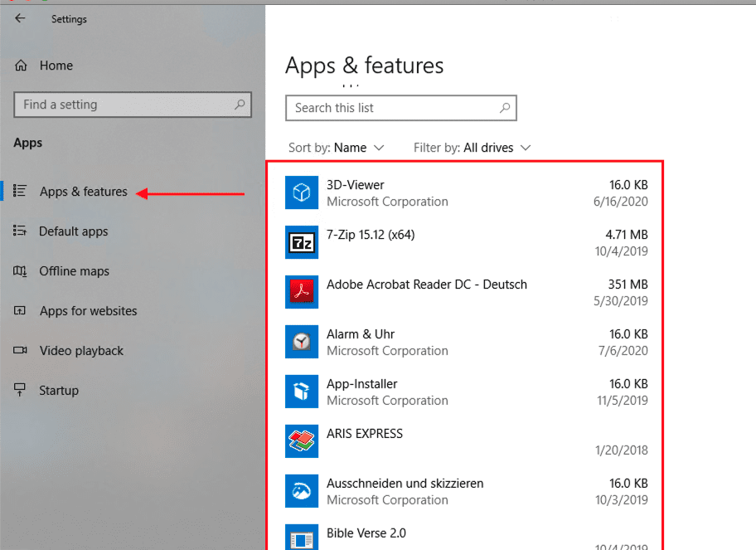Click the 1/20/2018 install date
Image resolution: width=756 pixels, height=550 pixels.
click(x=622, y=450)
